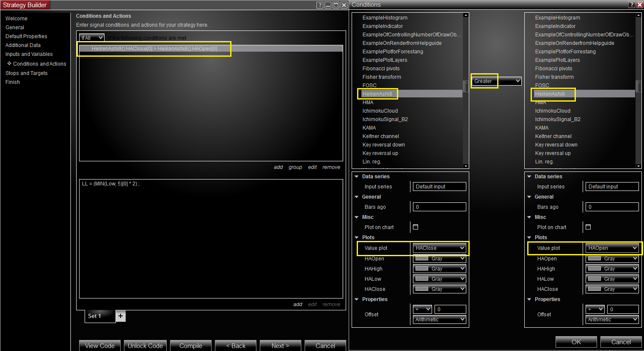Open help from the Strategy Builder title bar
The width and height of the screenshot is (644, 351).
click(x=320, y=5)
